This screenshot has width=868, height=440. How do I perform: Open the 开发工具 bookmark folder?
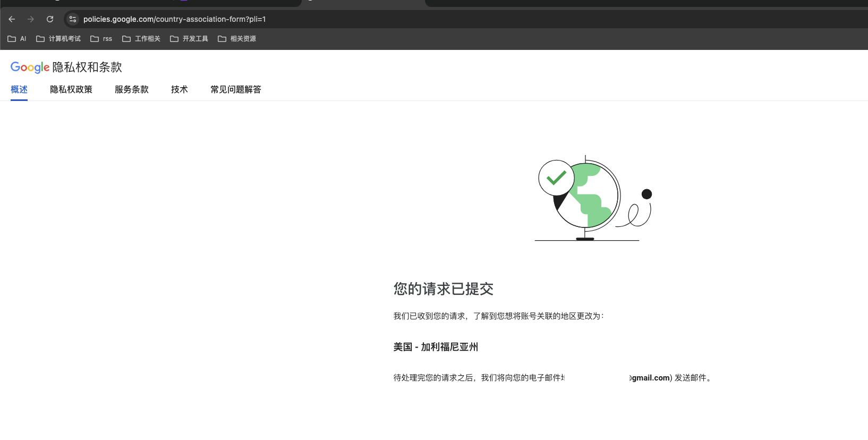coord(189,39)
